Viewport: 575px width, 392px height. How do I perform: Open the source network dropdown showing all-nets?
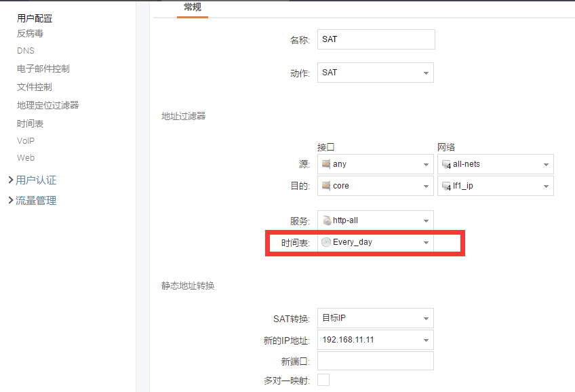pyautogui.click(x=495, y=164)
